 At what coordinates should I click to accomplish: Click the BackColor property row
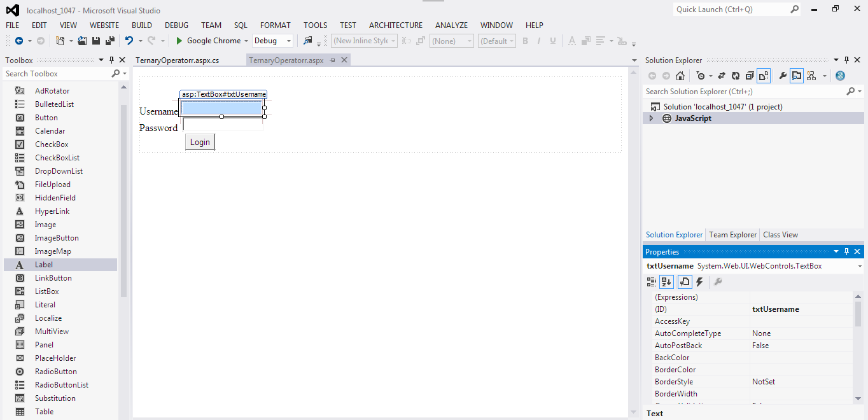tap(753, 358)
